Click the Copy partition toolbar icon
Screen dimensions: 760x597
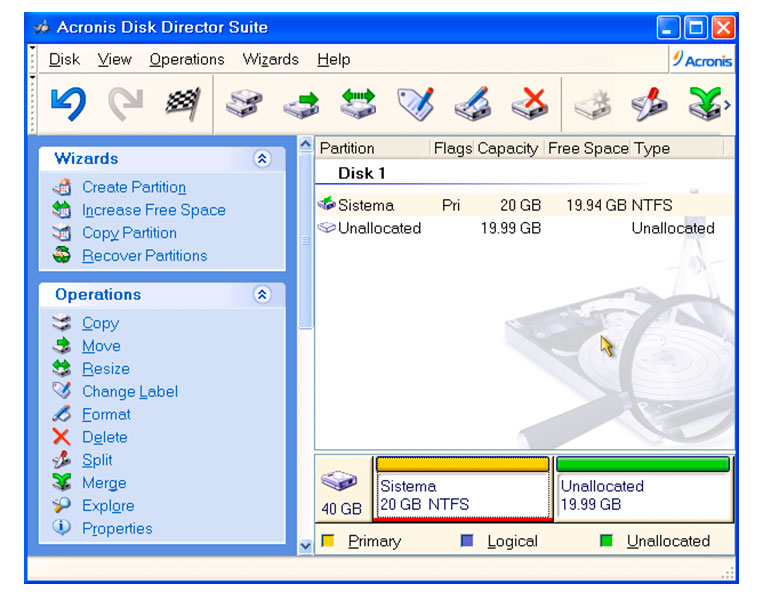click(244, 104)
